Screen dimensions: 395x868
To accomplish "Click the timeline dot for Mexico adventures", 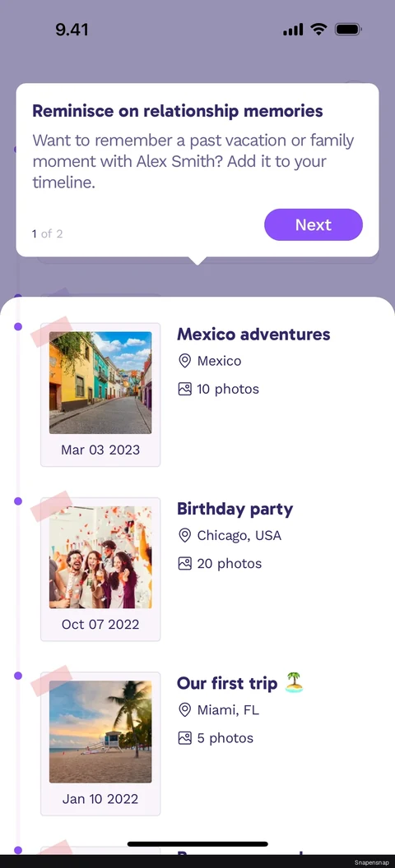I will 18,326.
